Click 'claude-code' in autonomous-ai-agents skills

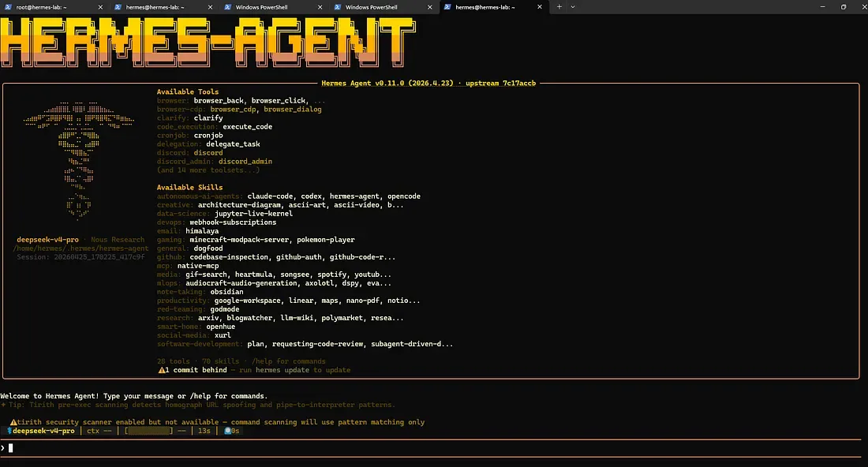(270, 196)
